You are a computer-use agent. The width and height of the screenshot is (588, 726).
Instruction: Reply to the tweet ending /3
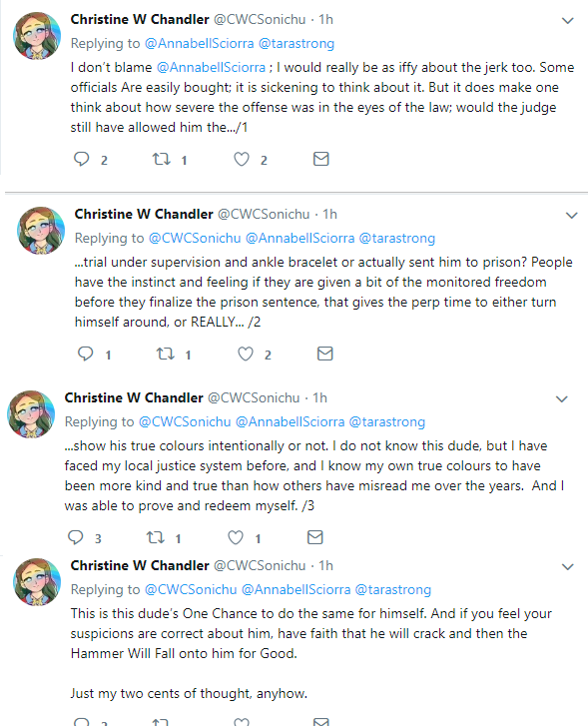point(76,537)
